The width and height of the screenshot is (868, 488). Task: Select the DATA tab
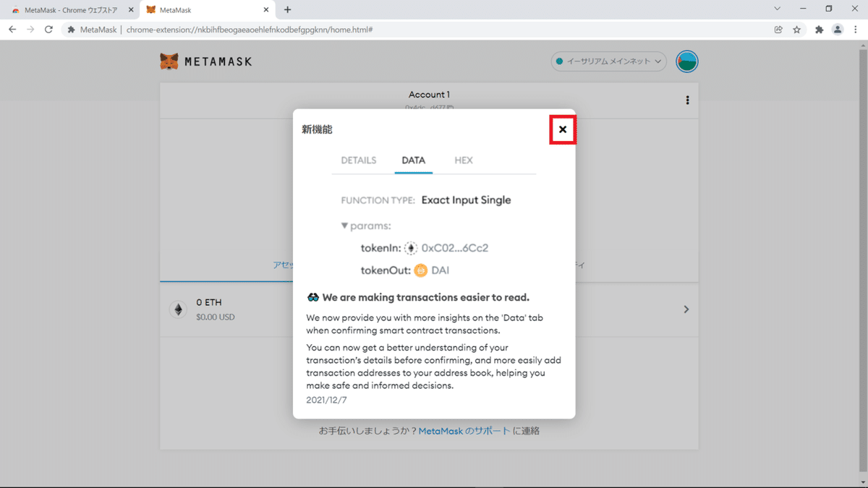point(414,160)
